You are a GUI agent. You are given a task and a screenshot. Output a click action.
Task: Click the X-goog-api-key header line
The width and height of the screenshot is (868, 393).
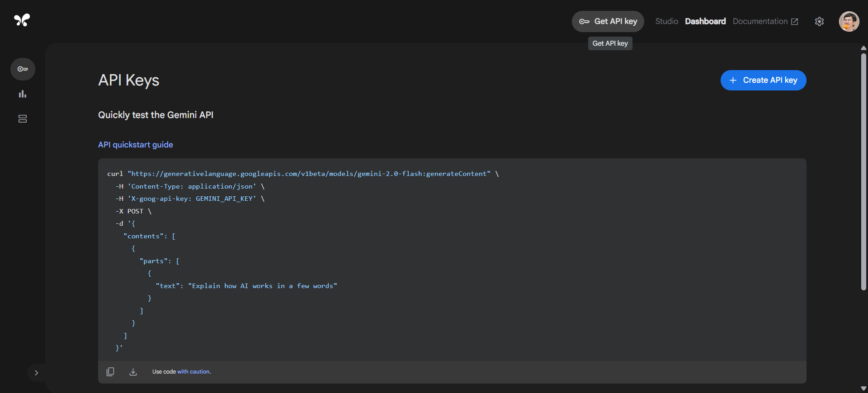[190, 199]
